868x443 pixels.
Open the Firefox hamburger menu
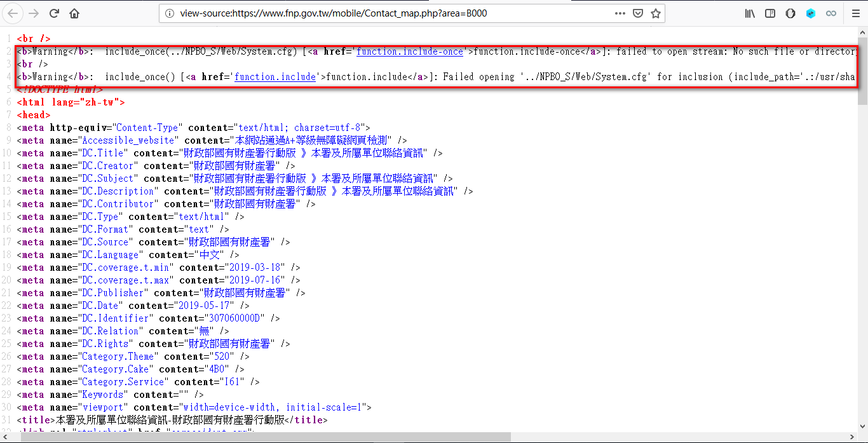coord(855,13)
